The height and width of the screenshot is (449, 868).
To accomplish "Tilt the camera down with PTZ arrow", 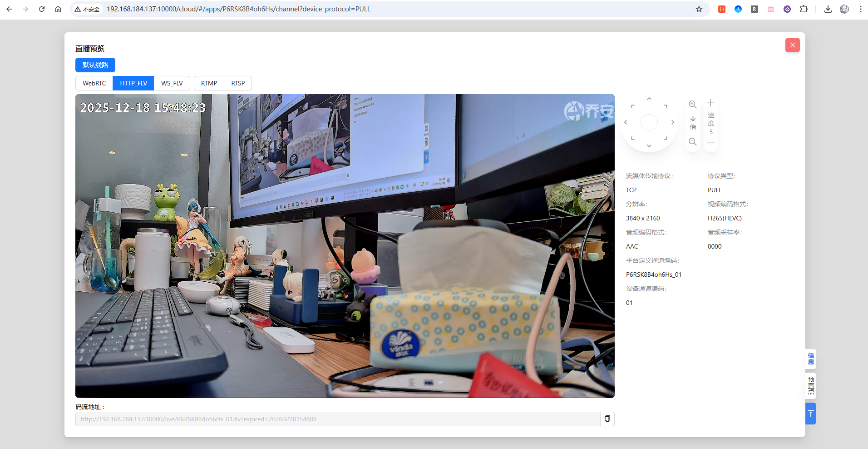I will click(649, 146).
